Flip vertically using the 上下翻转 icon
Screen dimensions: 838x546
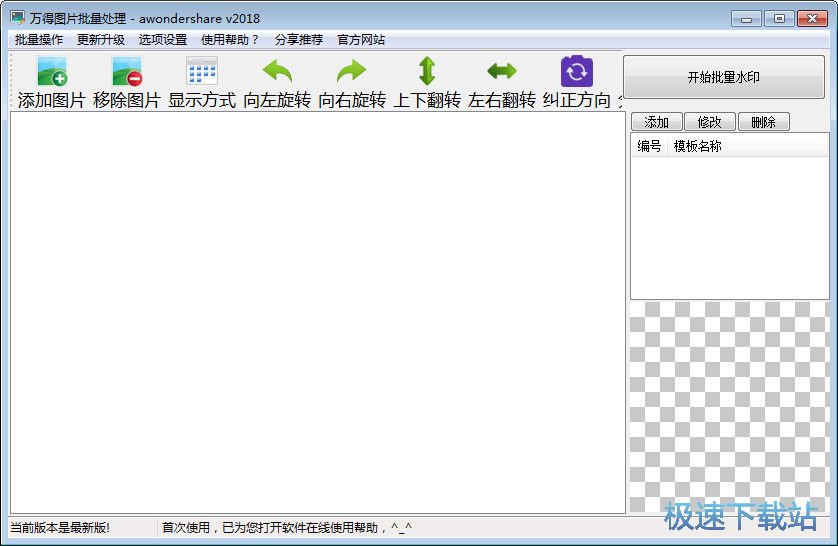[427, 72]
